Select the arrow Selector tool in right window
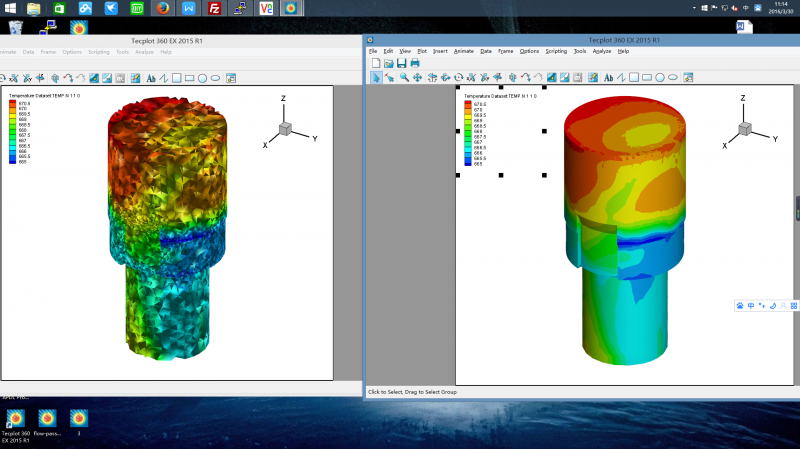The width and height of the screenshot is (800, 449). pyautogui.click(x=376, y=77)
